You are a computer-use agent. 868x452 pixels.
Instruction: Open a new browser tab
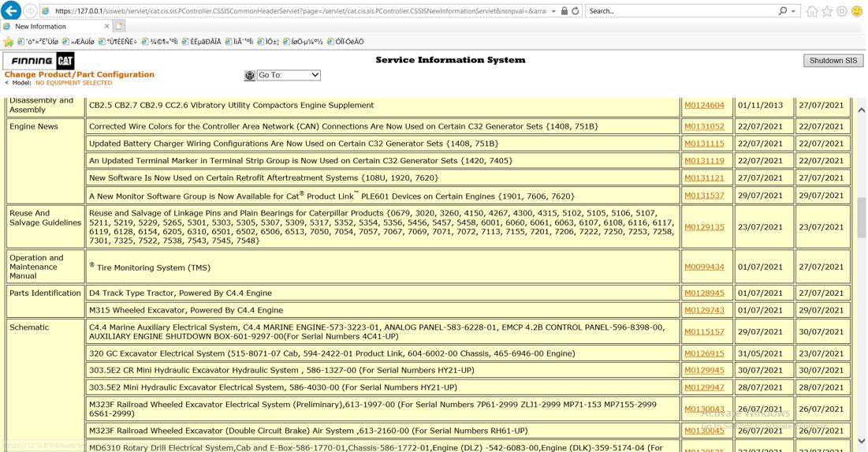(x=120, y=26)
